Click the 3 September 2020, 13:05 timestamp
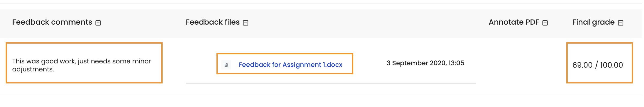The image size is (644, 107). point(425,63)
